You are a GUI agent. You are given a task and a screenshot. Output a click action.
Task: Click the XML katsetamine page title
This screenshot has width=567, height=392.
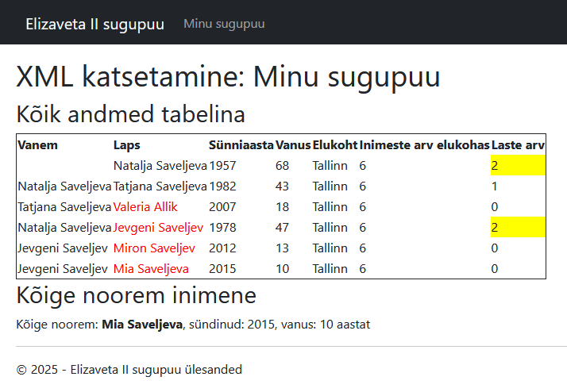(x=228, y=77)
